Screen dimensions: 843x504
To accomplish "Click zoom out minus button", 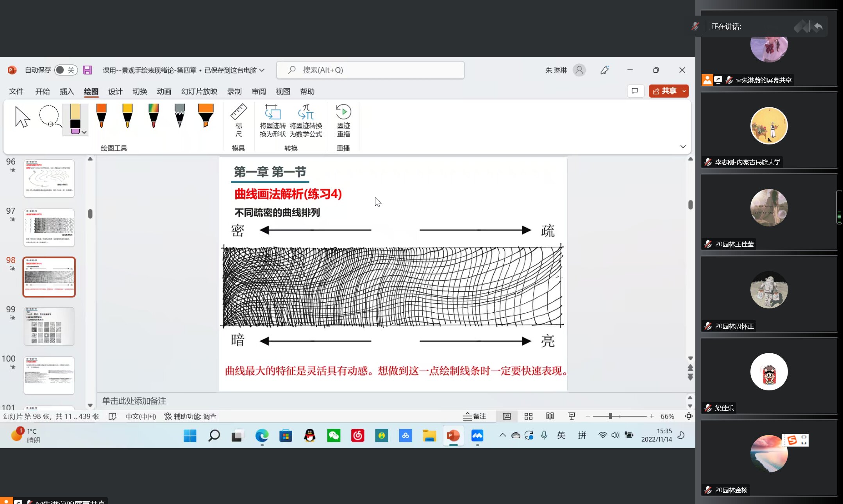I will pyautogui.click(x=588, y=416).
